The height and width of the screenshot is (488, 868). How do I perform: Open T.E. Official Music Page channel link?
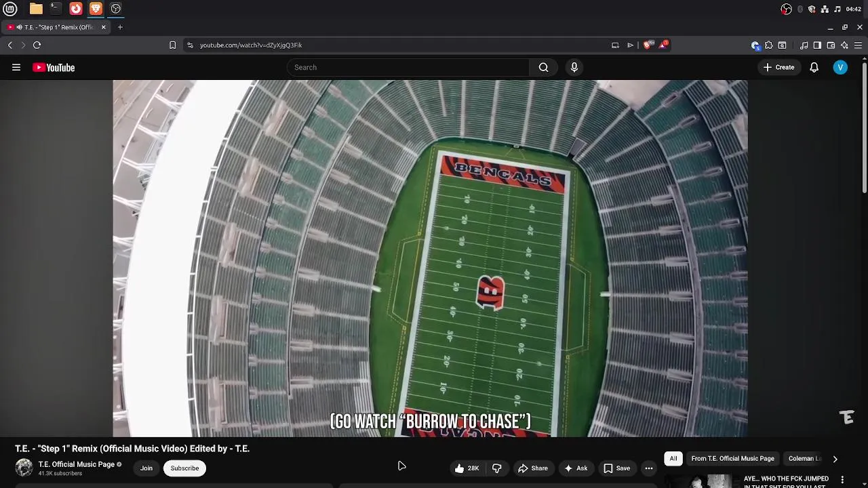[x=76, y=464]
